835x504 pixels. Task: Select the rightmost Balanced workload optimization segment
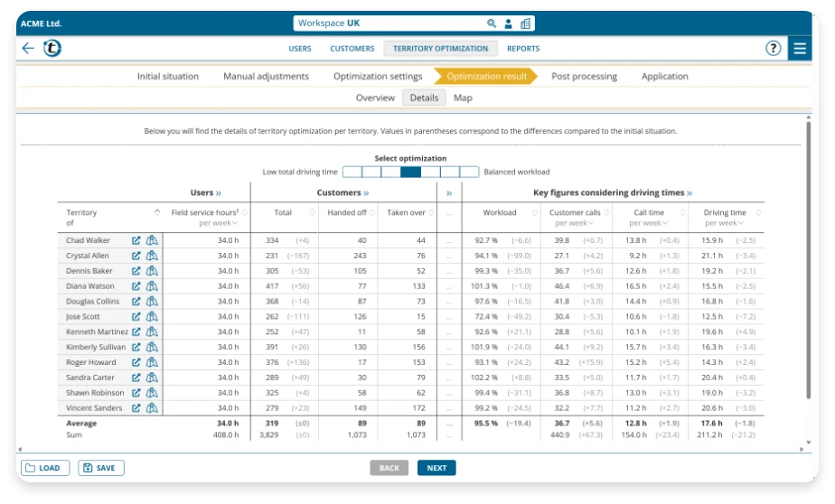pos(469,172)
